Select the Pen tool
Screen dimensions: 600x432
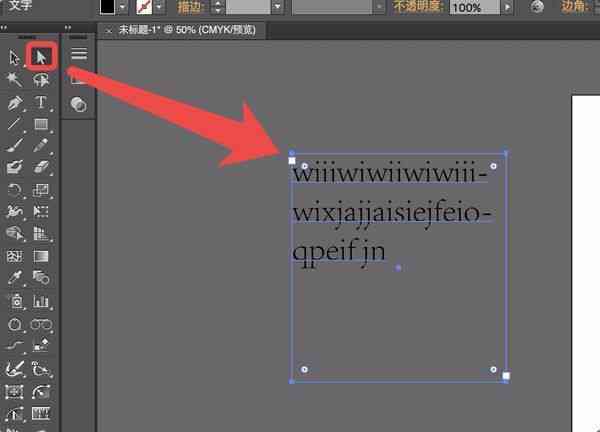point(15,103)
